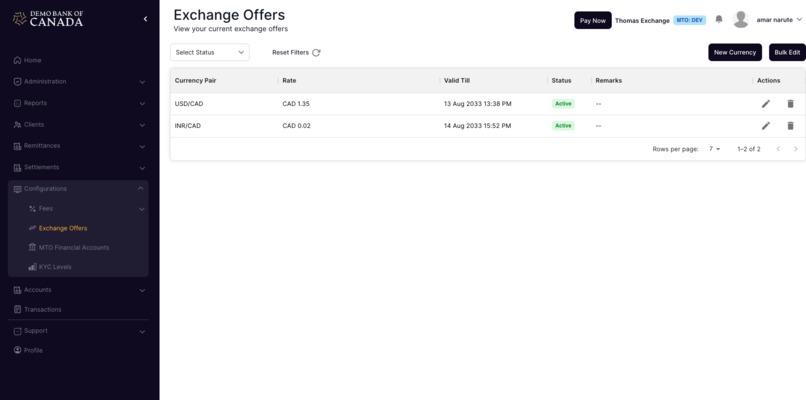Open notifications bell icon
The image size is (806, 400).
[719, 20]
